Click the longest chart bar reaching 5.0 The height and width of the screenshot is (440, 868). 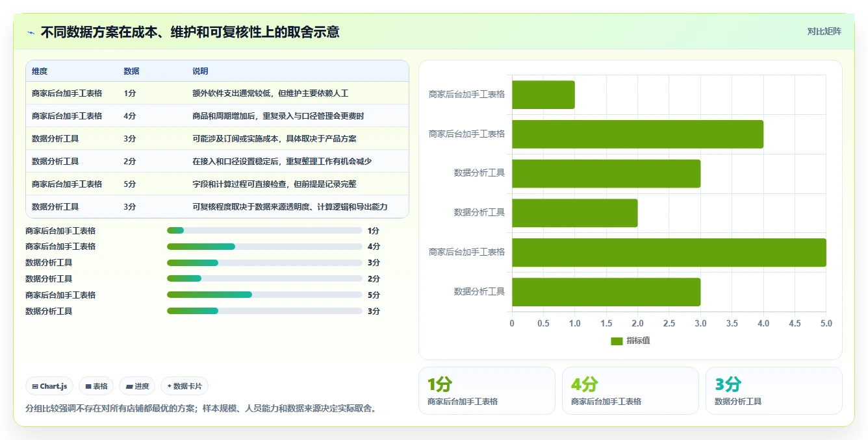(x=669, y=252)
